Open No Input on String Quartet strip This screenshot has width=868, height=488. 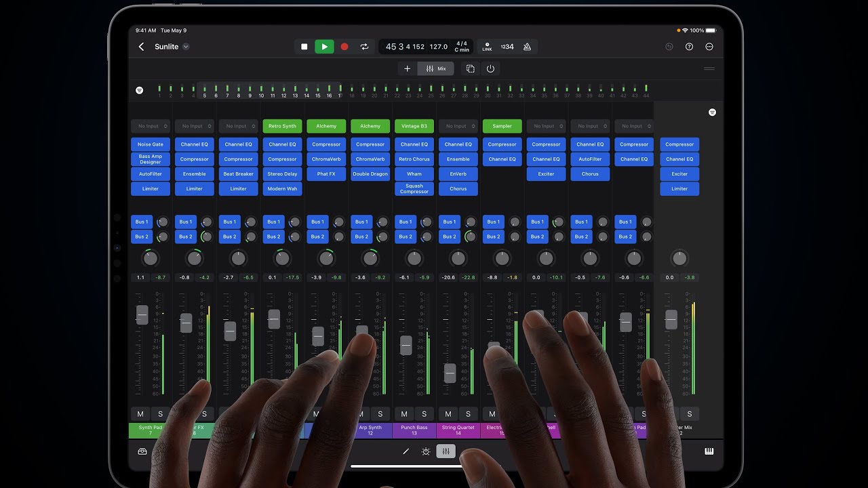pyautogui.click(x=458, y=126)
